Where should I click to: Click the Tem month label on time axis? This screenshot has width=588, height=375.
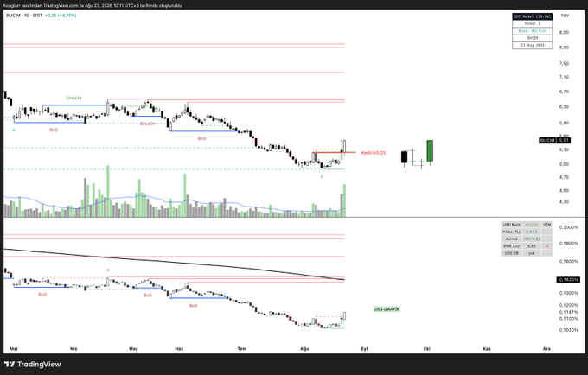(x=242, y=349)
